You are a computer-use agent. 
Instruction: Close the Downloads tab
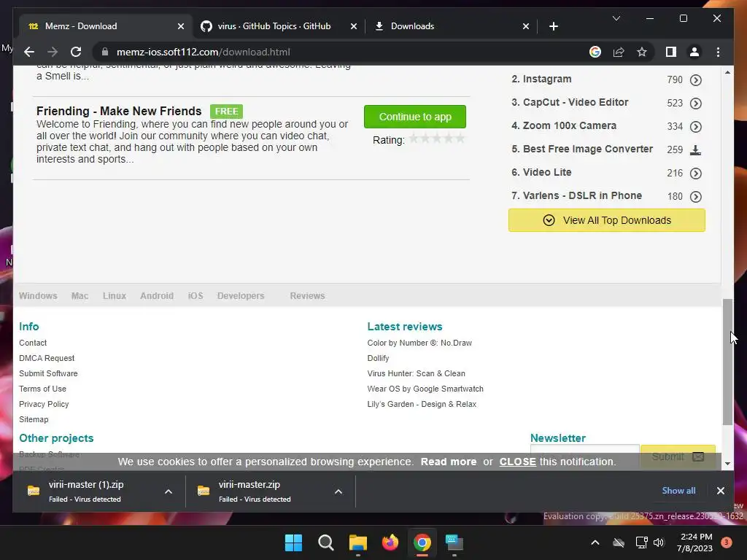525,26
